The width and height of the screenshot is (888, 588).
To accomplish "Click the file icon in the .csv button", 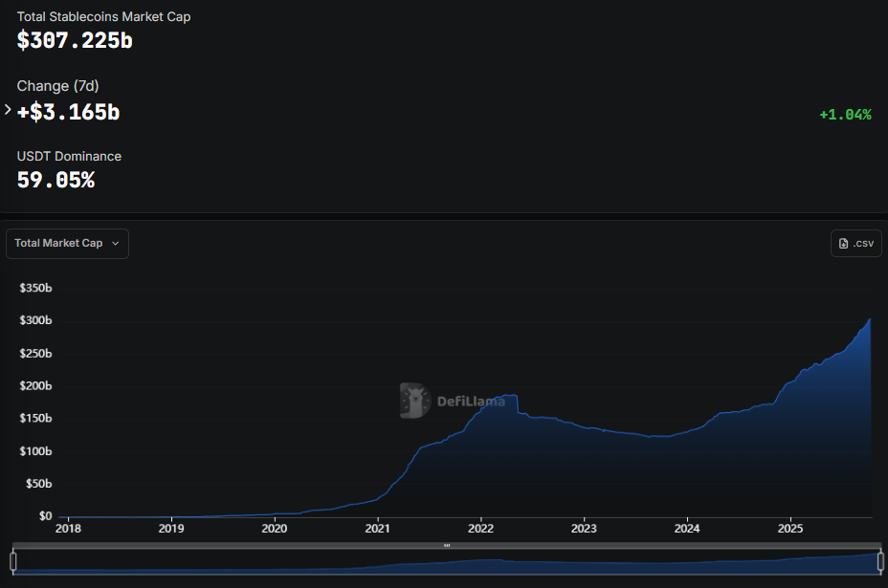I will (843, 244).
